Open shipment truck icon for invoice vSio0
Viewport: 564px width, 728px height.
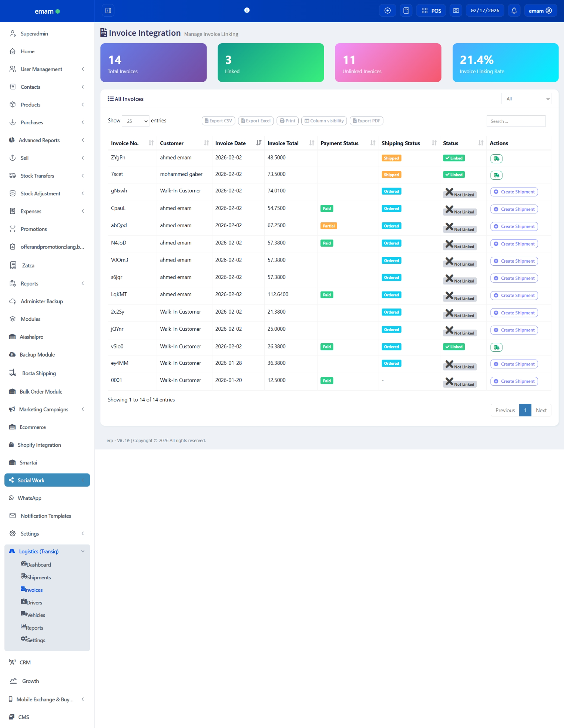(496, 347)
